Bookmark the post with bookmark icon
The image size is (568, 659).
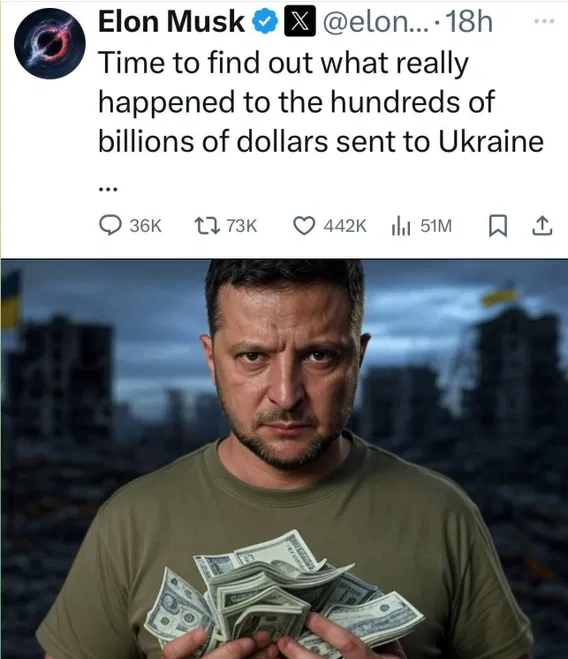tap(498, 226)
